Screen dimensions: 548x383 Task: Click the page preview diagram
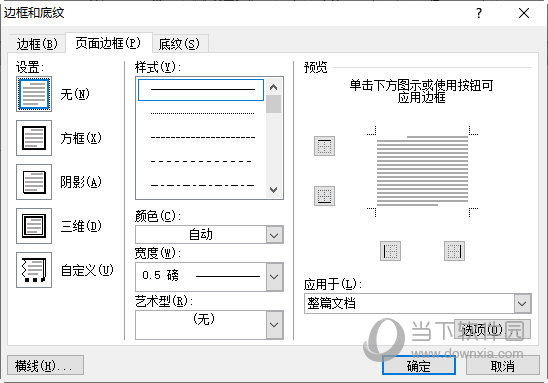click(422, 171)
